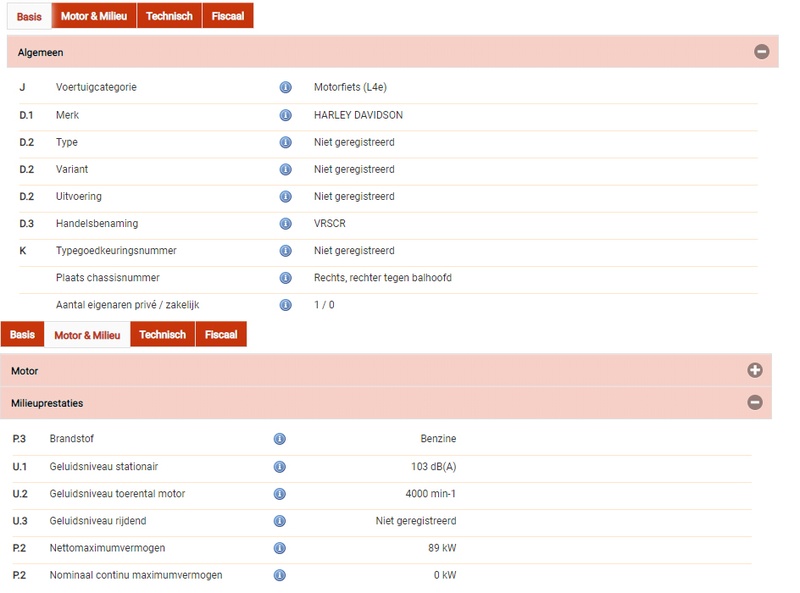The height and width of the screenshot is (593, 800).
Task: Show info for Uitvoering row
Action: click(285, 196)
